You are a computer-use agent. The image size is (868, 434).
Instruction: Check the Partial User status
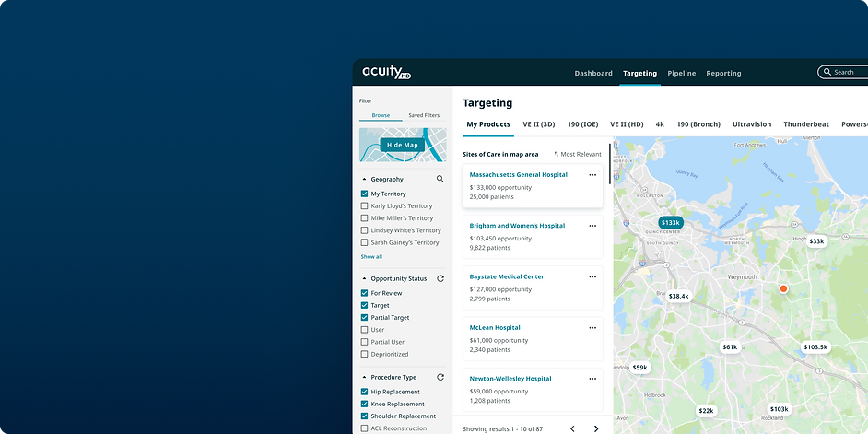click(364, 342)
